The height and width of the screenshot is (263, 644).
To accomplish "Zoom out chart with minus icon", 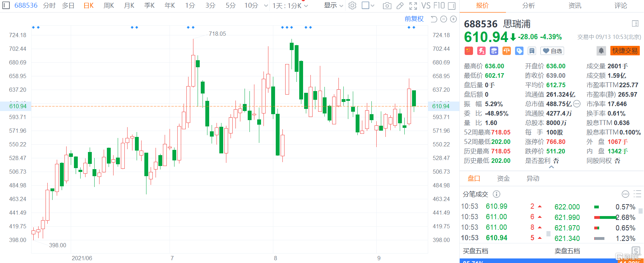I will [x=444, y=19].
